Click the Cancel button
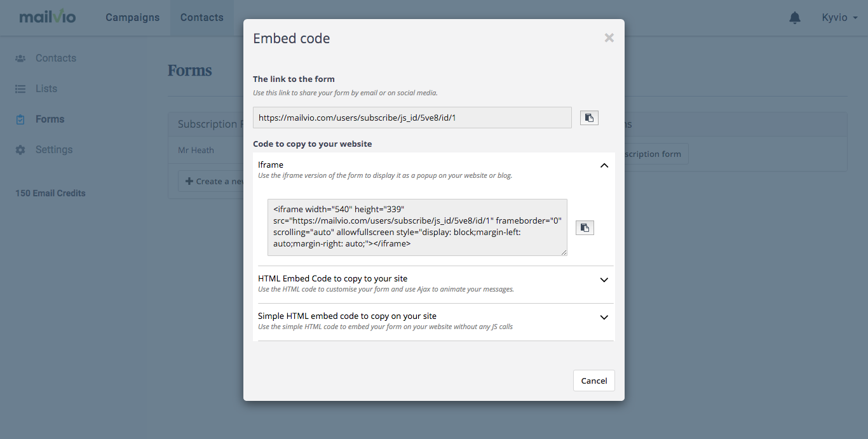The width and height of the screenshot is (868, 439). pyautogui.click(x=594, y=381)
